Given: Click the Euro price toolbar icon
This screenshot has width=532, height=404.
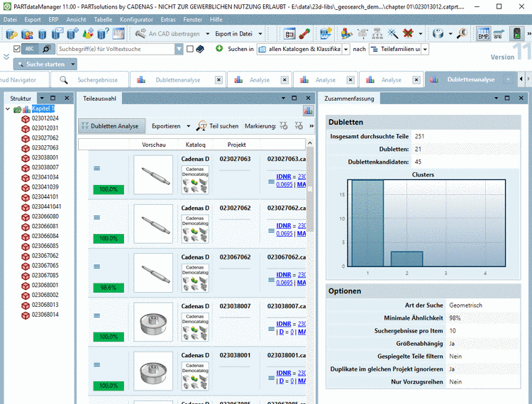Looking at the screenshot, I should (x=461, y=33).
